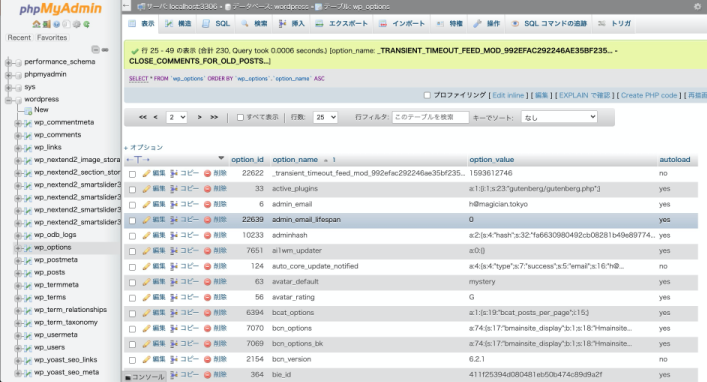Go to the インポート tab
Viewport: 707px width, 382px height.
[402, 23]
